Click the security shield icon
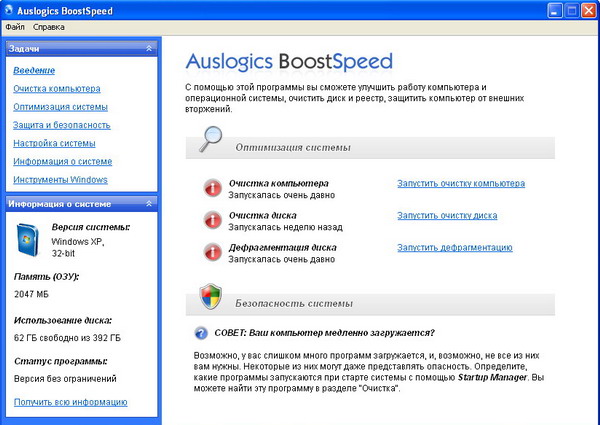The image size is (600, 425). coord(211,296)
